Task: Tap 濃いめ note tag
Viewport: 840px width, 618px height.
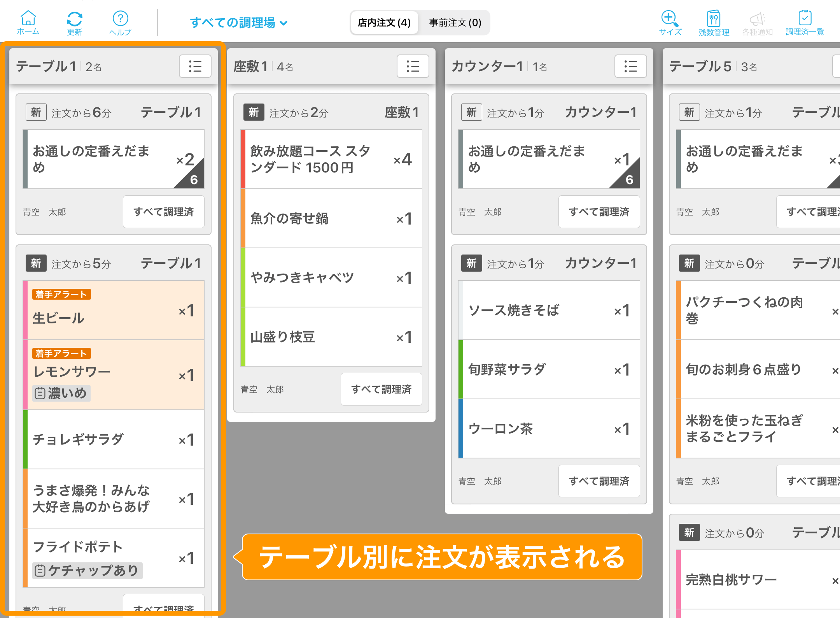Action: [x=61, y=393]
